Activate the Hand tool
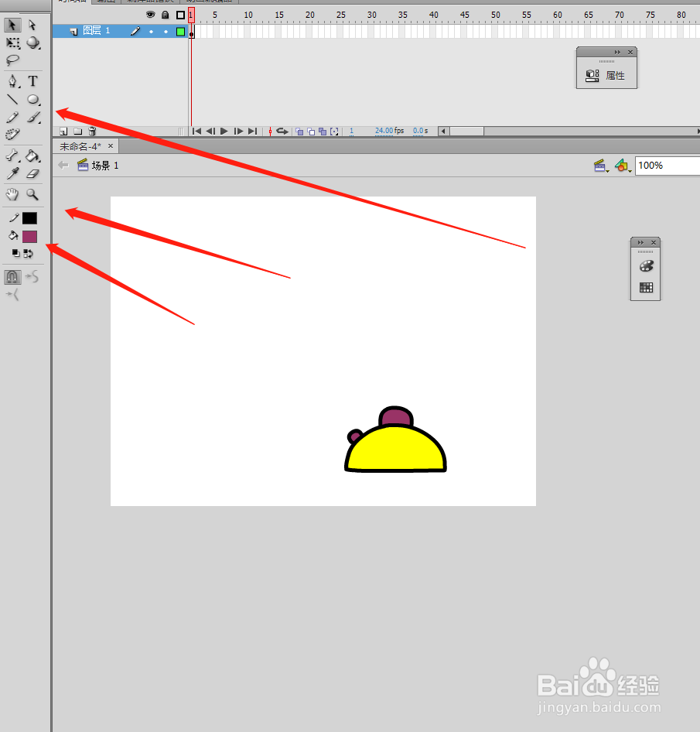The height and width of the screenshot is (732, 700). (12, 194)
